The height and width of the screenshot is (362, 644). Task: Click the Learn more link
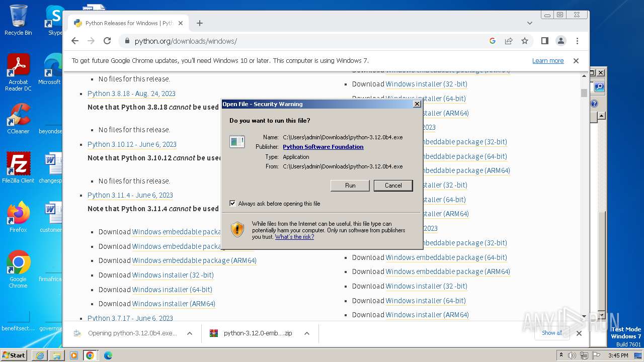[548, 61]
